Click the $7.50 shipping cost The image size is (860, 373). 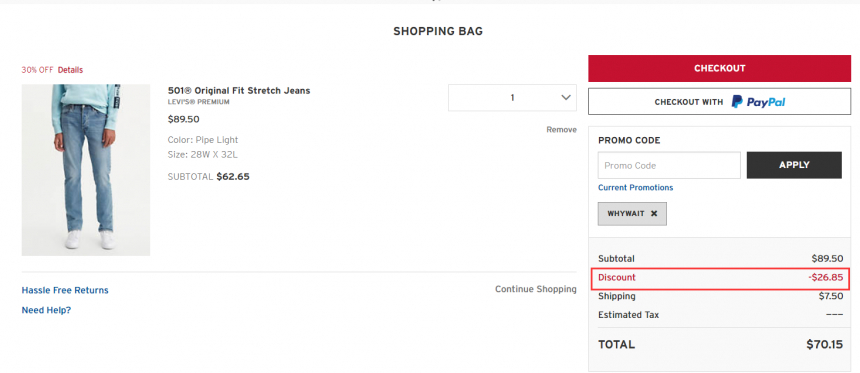tap(830, 296)
